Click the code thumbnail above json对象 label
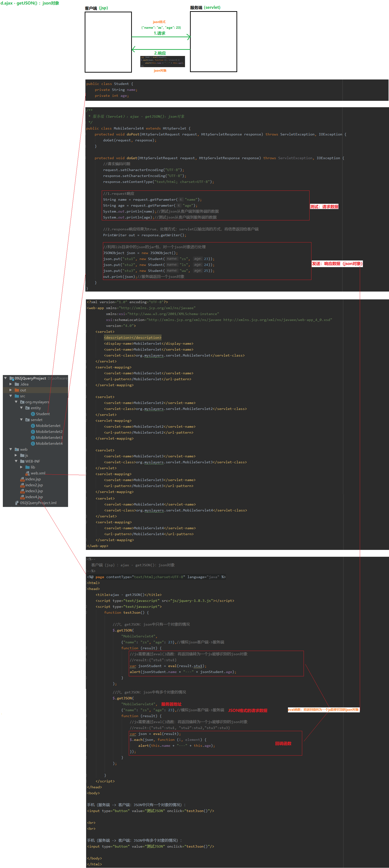 tap(162, 61)
